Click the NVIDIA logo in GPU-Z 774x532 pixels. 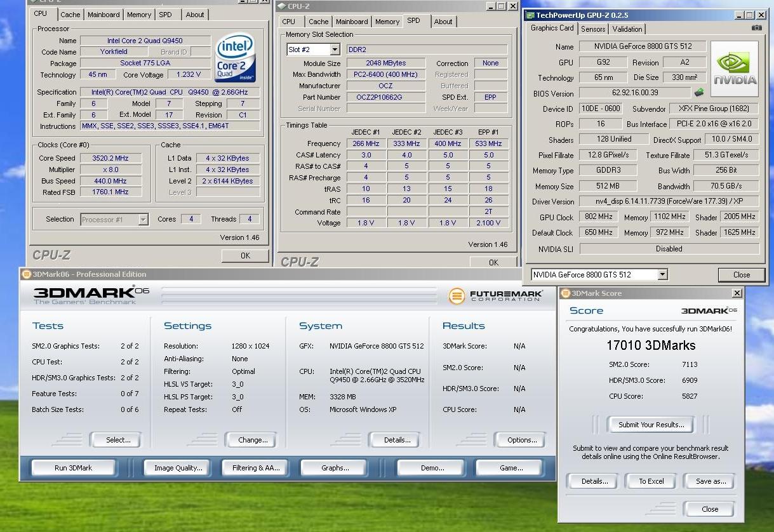click(x=735, y=69)
